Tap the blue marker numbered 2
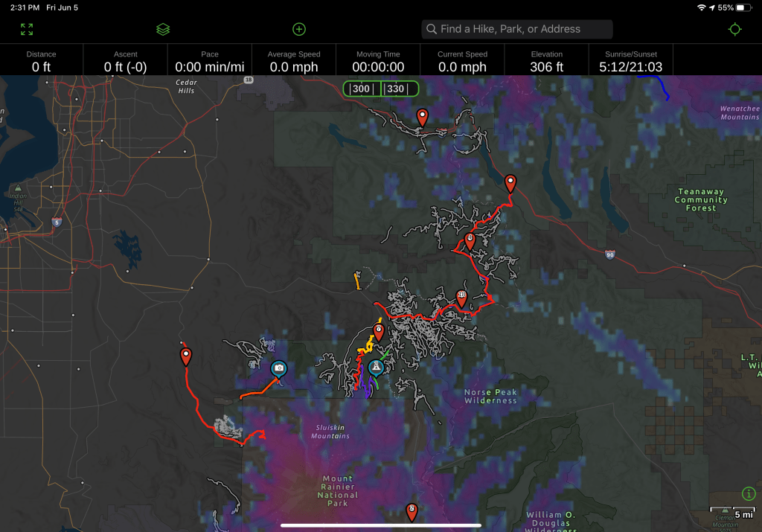762x532 pixels. [377, 367]
